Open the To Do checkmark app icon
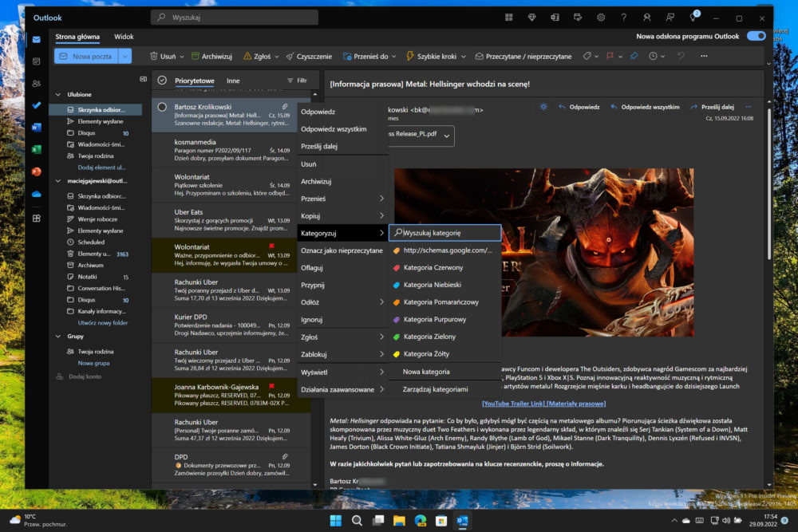Image resolution: width=798 pixels, height=532 pixels. (36, 105)
